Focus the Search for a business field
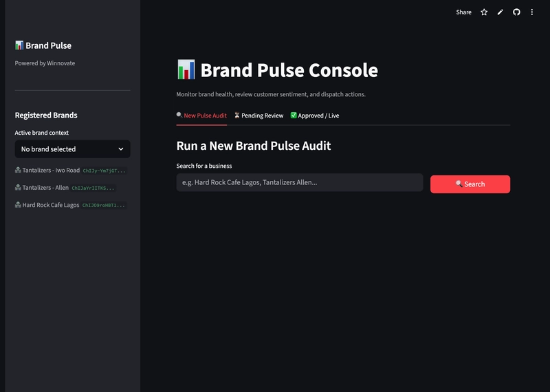The height and width of the screenshot is (392, 550). pyautogui.click(x=300, y=182)
